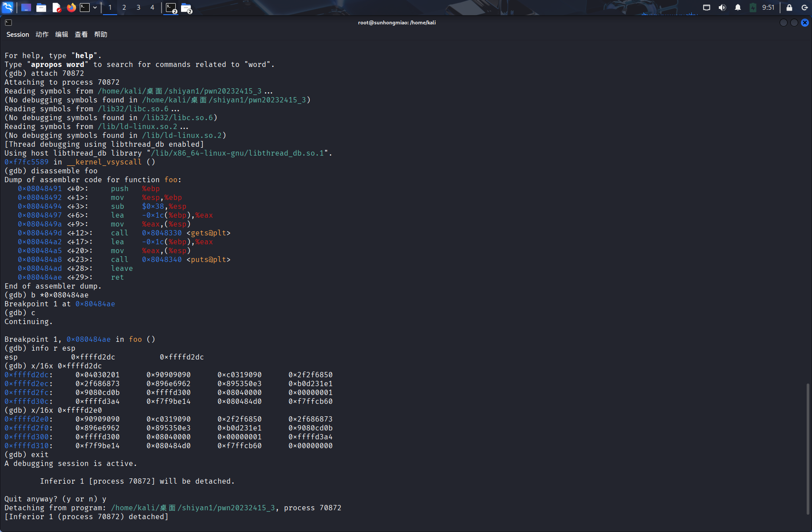
Task: Maximize the terminal window
Action: [794, 23]
